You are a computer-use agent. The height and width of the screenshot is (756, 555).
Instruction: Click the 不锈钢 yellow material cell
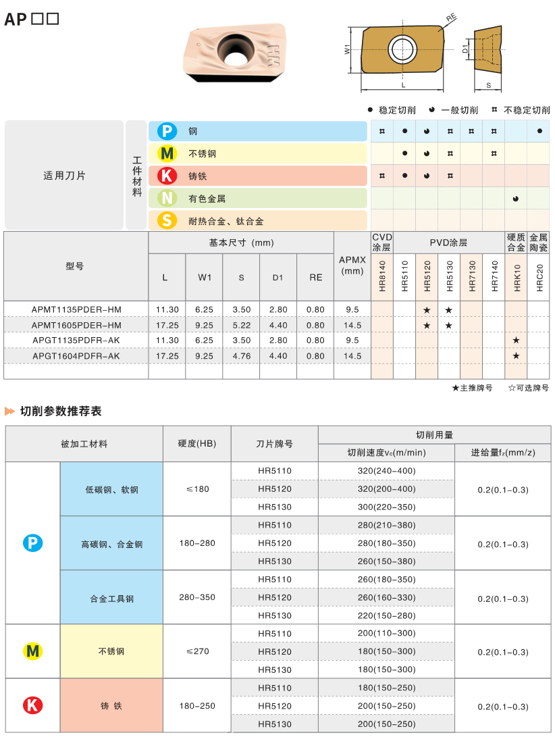click(x=112, y=651)
